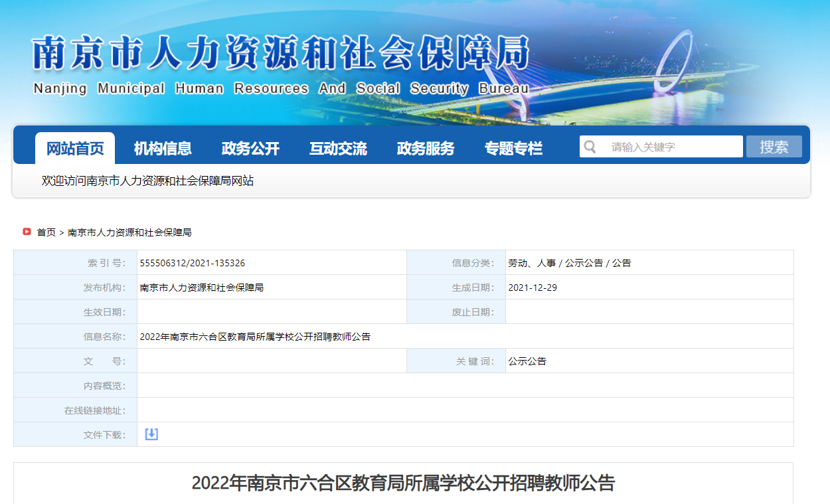Click 关 键 词 label cell
This screenshot has width=830, height=504.
pos(456,361)
